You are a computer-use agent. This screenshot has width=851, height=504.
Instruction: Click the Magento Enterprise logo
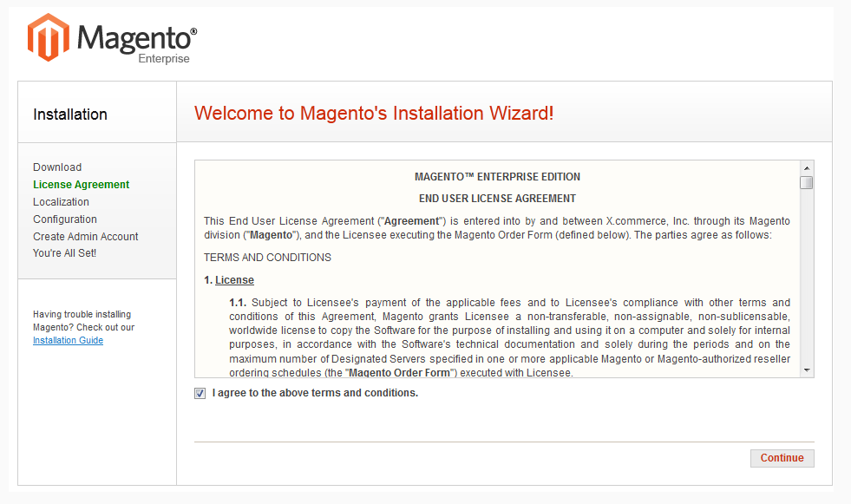click(x=113, y=38)
